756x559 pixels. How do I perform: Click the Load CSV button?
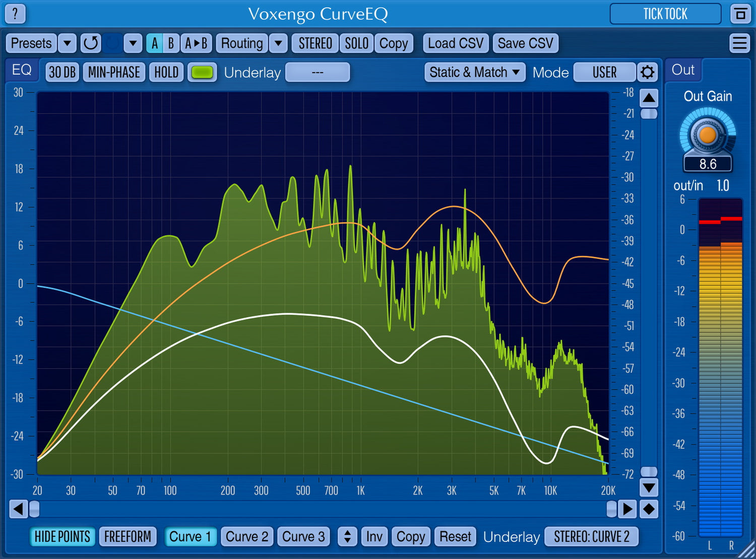tap(455, 43)
